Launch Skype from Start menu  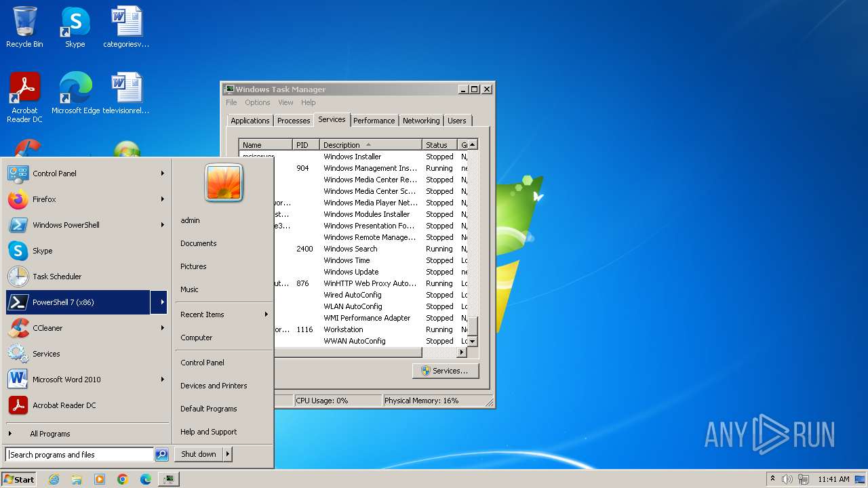point(87,251)
